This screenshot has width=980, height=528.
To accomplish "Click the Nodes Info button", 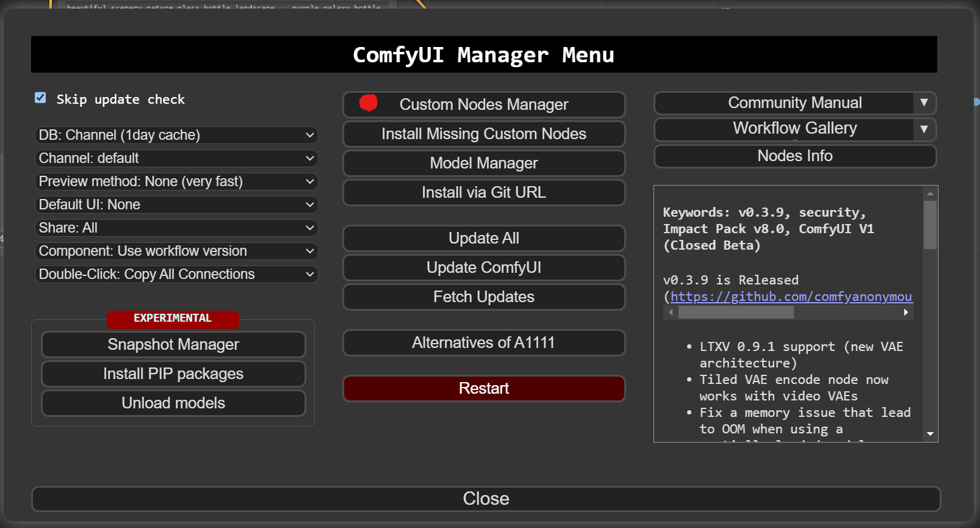I will [795, 156].
